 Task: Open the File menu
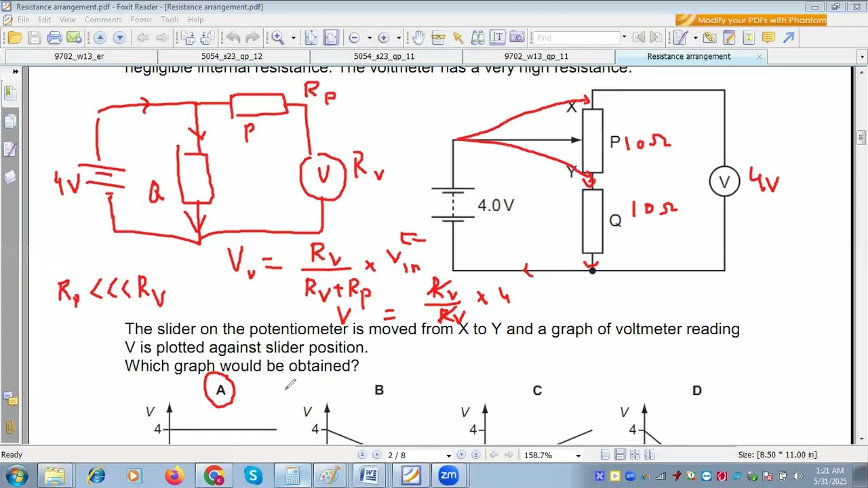tap(23, 20)
